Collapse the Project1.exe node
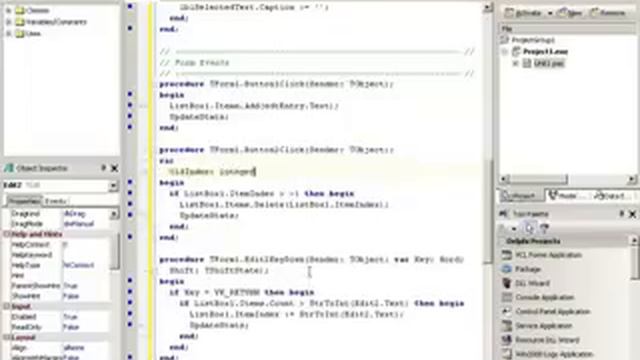This screenshot has height=360, width=640. [x=505, y=51]
